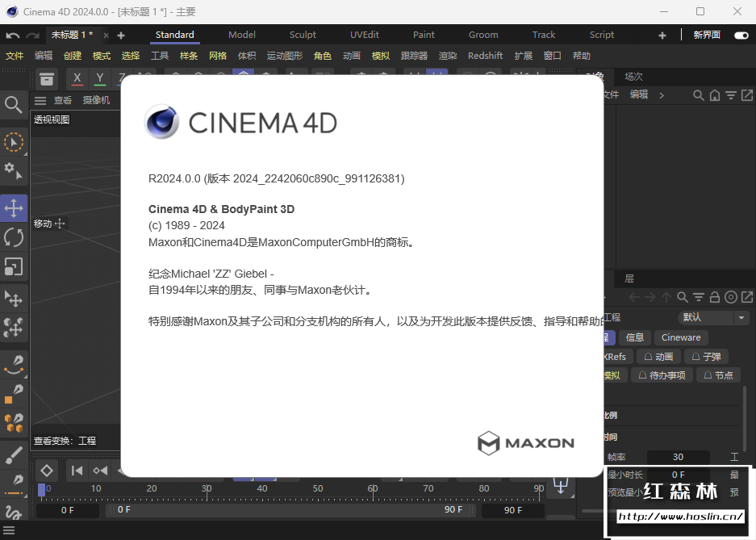The image size is (756, 540).
Task: Click the Attribute Manager up arrow
Action: pyautogui.click(x=666, y=297)
